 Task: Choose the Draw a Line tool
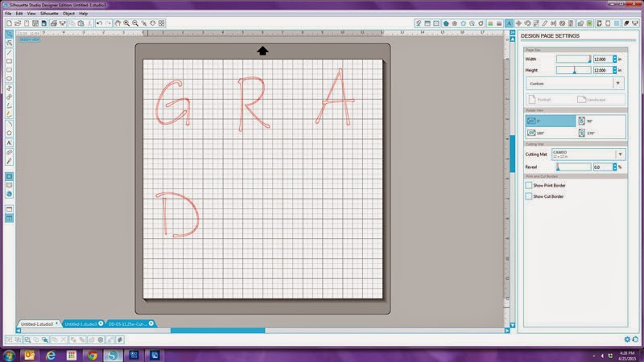[x=9, y=53]
